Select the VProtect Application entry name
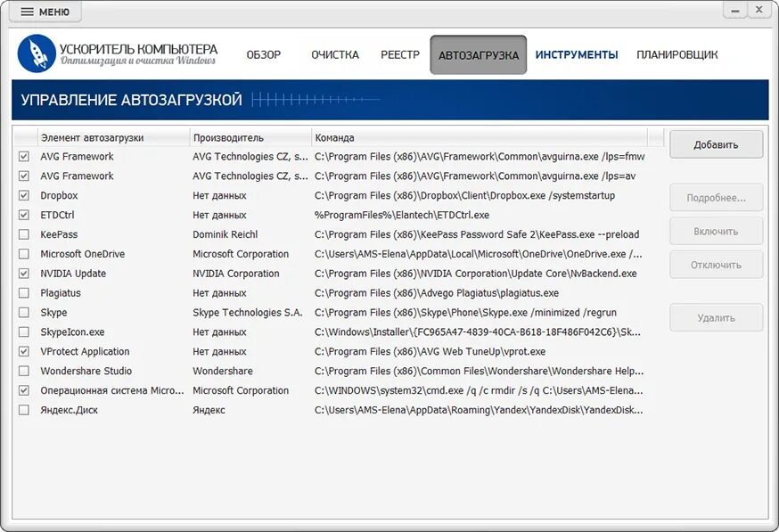 [x=85, y=351]
